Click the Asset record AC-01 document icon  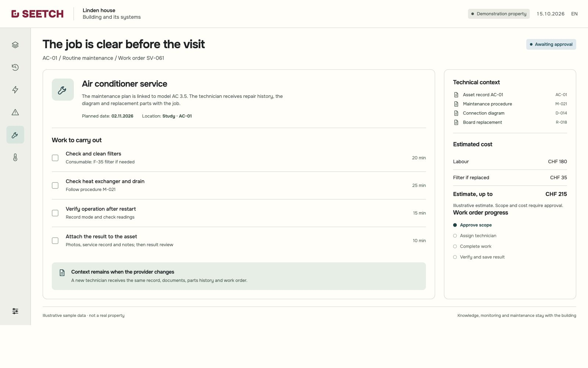456,95
